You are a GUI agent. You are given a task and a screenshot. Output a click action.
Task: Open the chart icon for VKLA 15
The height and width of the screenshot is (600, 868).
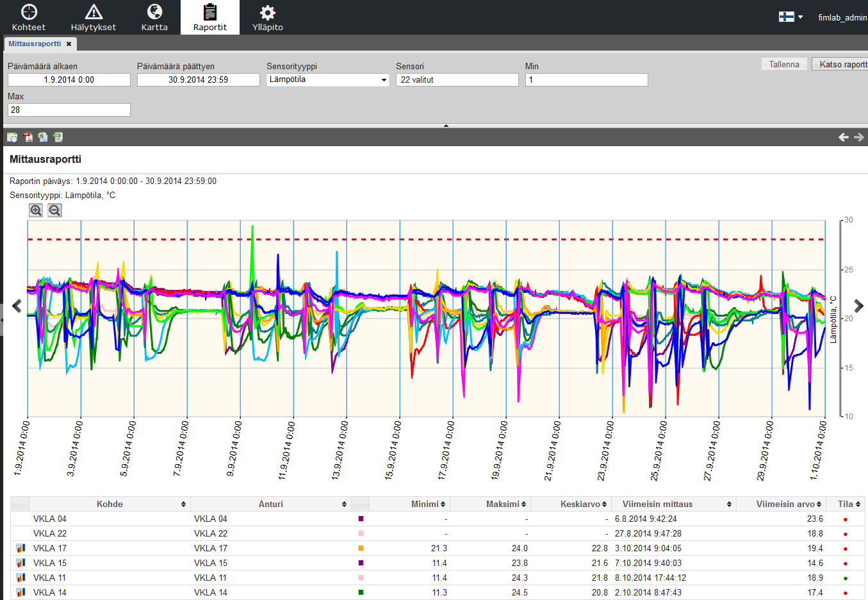point(20,563)
